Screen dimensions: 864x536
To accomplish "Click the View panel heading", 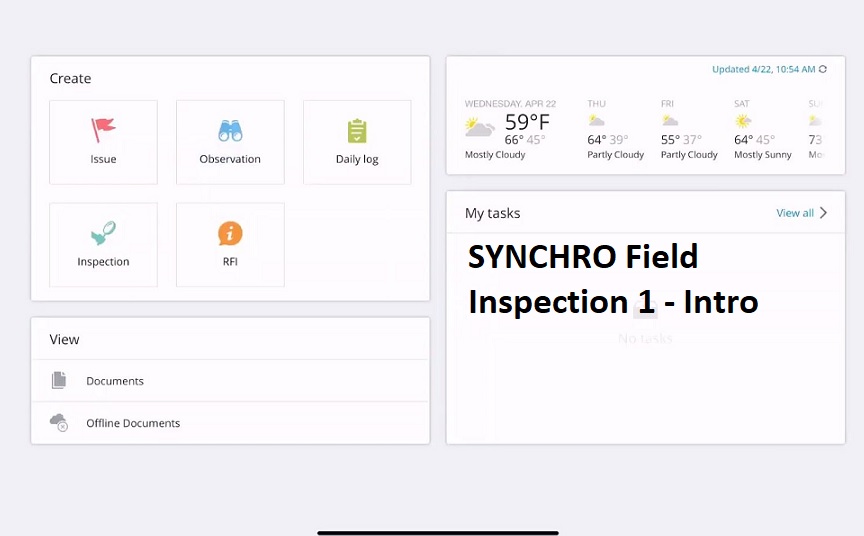I will [x=64, y=339].
